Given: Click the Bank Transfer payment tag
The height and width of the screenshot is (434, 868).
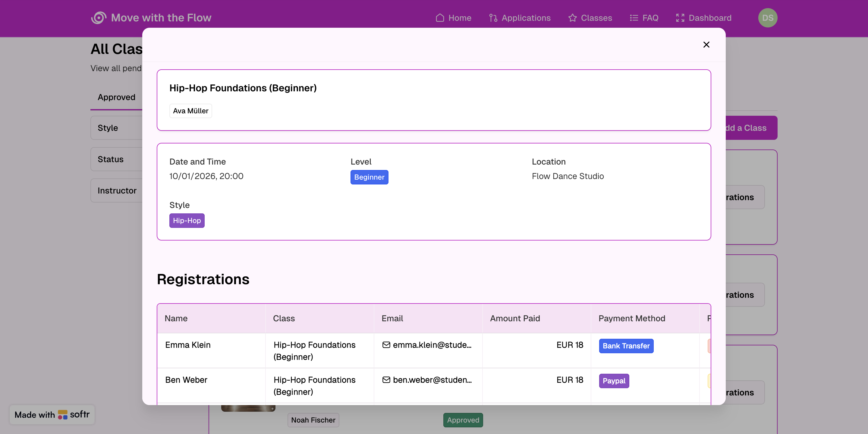Looking at the screenshot, I should 626,346.
